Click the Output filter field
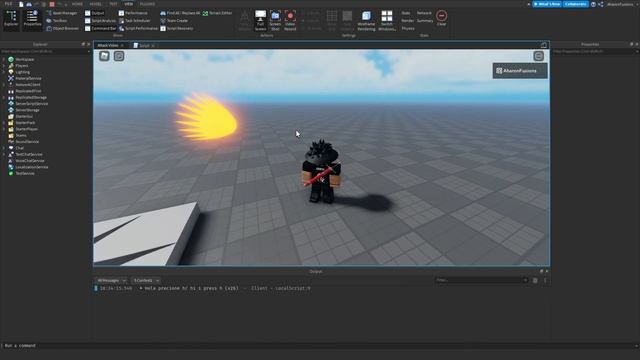The width and height of the screenshot is (640, 360). pyautogui.click(x=481, y=280)
